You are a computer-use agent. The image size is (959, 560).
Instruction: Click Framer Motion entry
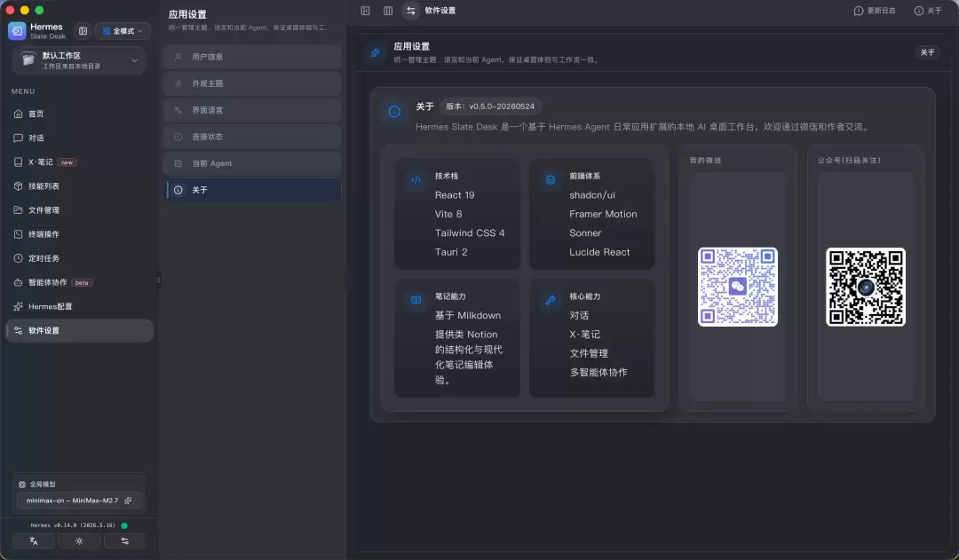pyautogui.click(x=603, y=214)
